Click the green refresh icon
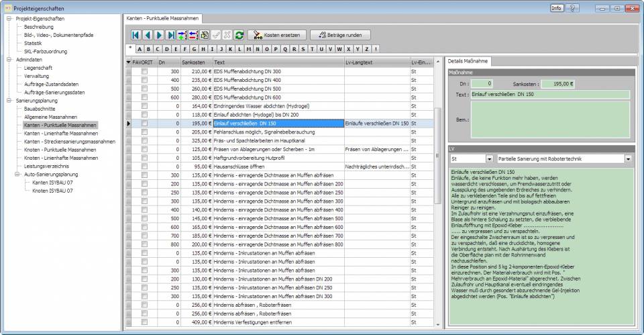Screen dimensions: 644x335 coord(239,36)
